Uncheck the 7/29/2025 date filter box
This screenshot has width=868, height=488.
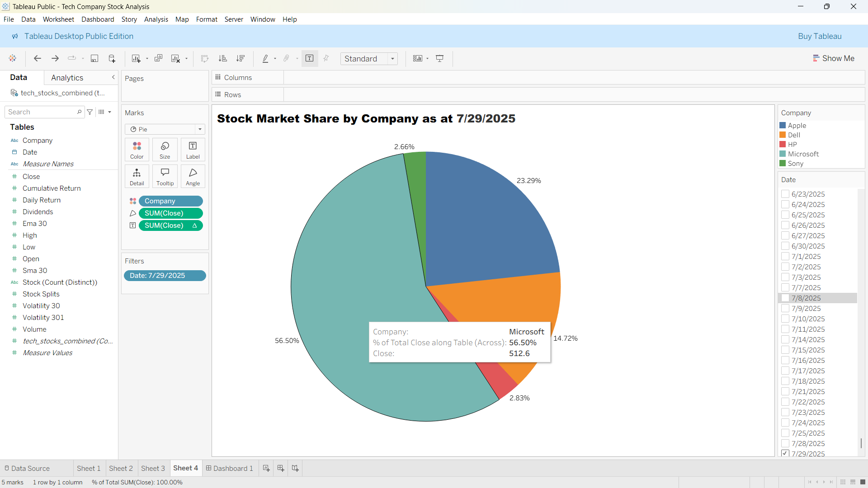click(x=785, y=453)
